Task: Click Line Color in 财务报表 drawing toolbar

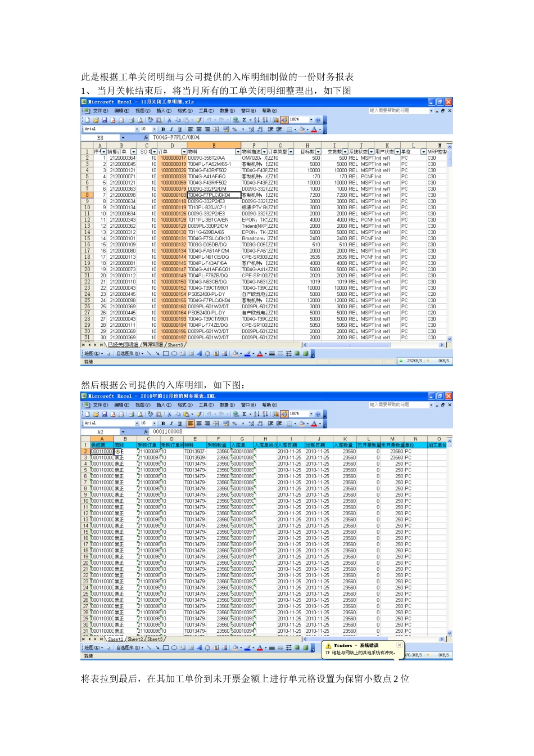Action: [247, 647]
